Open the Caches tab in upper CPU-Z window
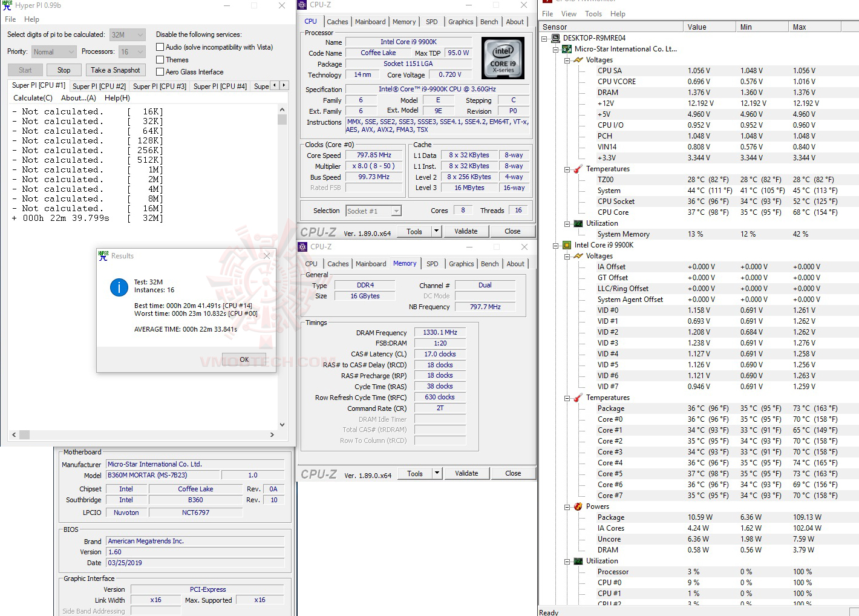Image resolution: width=859 pixels, height=616 pixels. click(x=338, y=22)
